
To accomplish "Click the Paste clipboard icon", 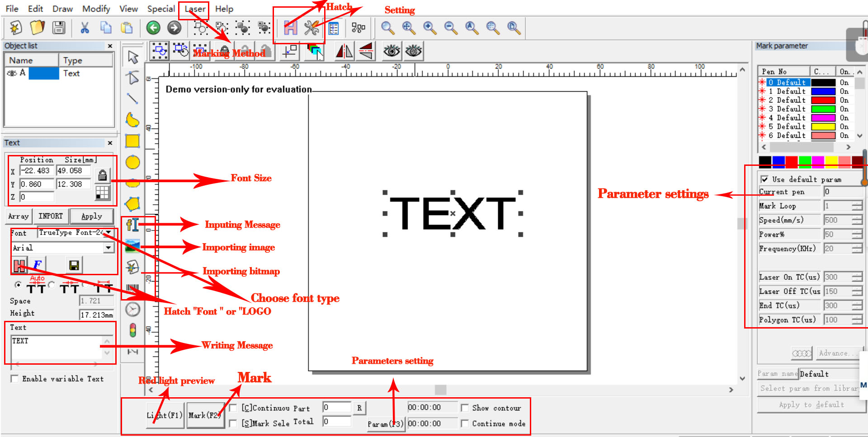I will 127,28.
